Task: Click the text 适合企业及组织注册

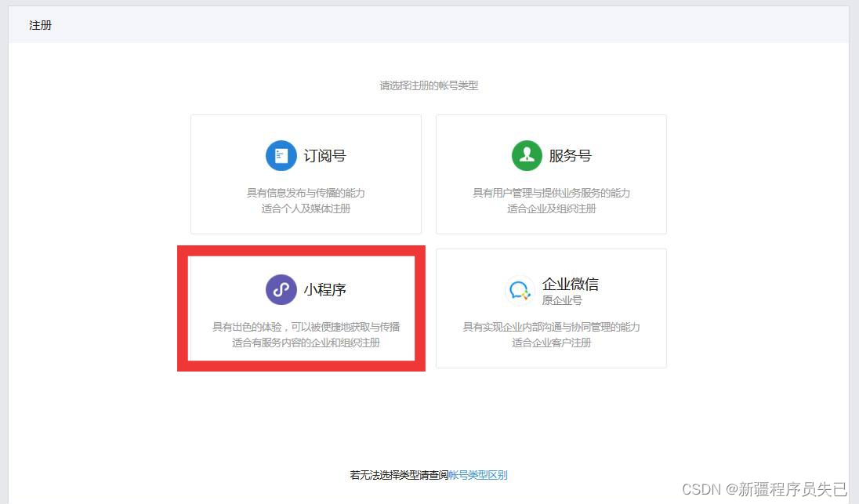Action: [551, 208]
